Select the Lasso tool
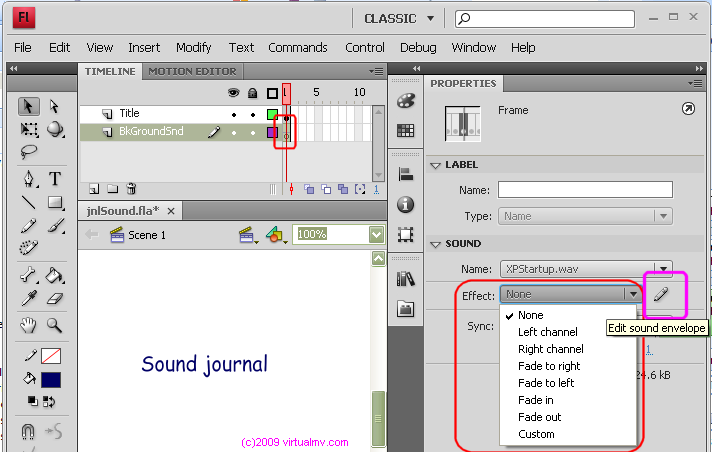 (x=29, y=151)
